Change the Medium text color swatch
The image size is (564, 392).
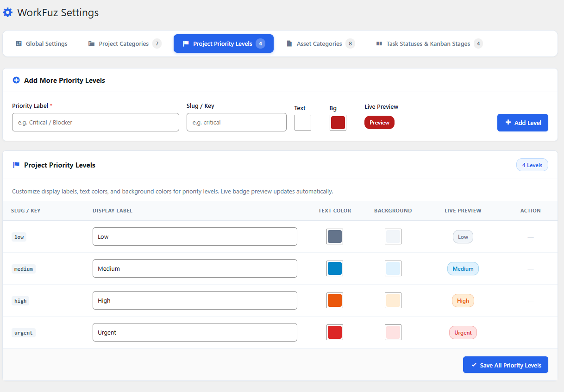(335, 268)
